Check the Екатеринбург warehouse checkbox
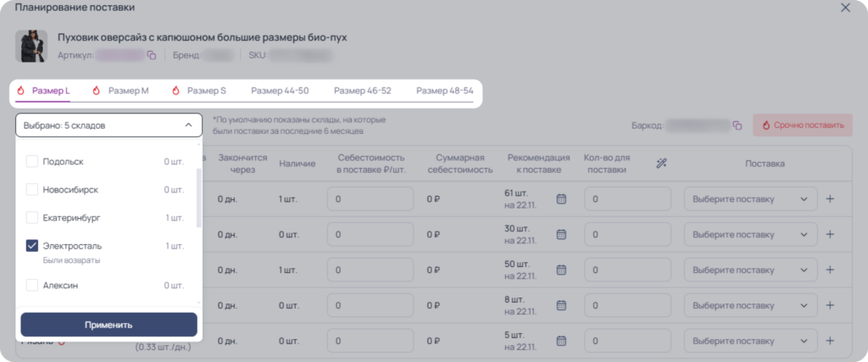This screenshot has width=868, height=362. click(x=32, y=218)
